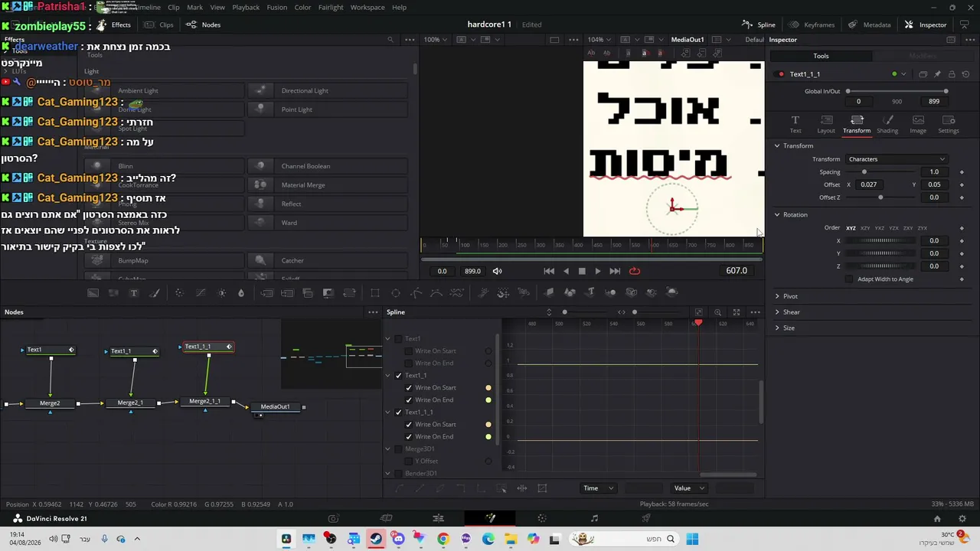Screen dimensions: 980x551
Task: Lock the Text1_1_1 tool in the inspector
Action: [952, 74]
